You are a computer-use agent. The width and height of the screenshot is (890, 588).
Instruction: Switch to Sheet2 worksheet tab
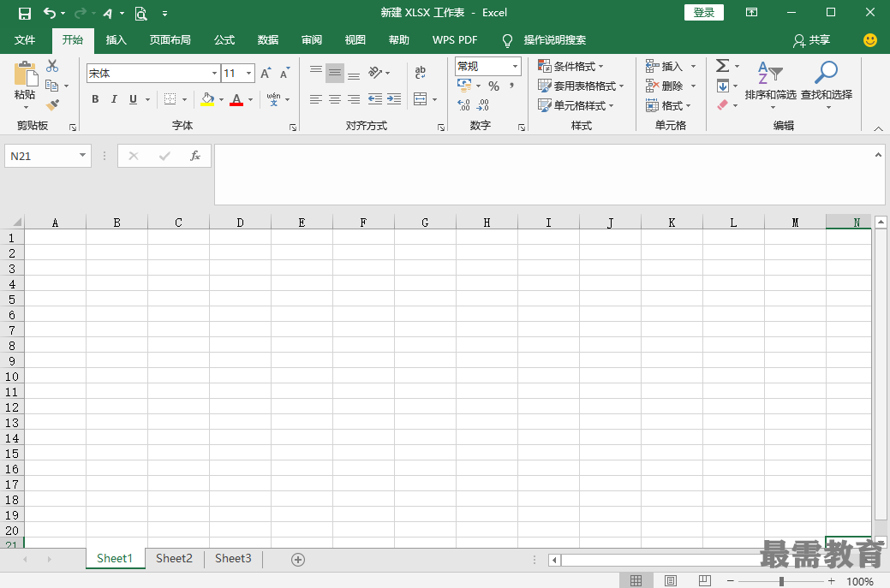174,559
